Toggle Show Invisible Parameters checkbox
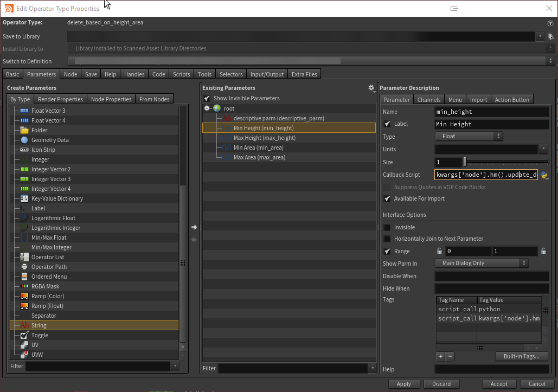The image size is (558, 392). [x=207, y=99]
